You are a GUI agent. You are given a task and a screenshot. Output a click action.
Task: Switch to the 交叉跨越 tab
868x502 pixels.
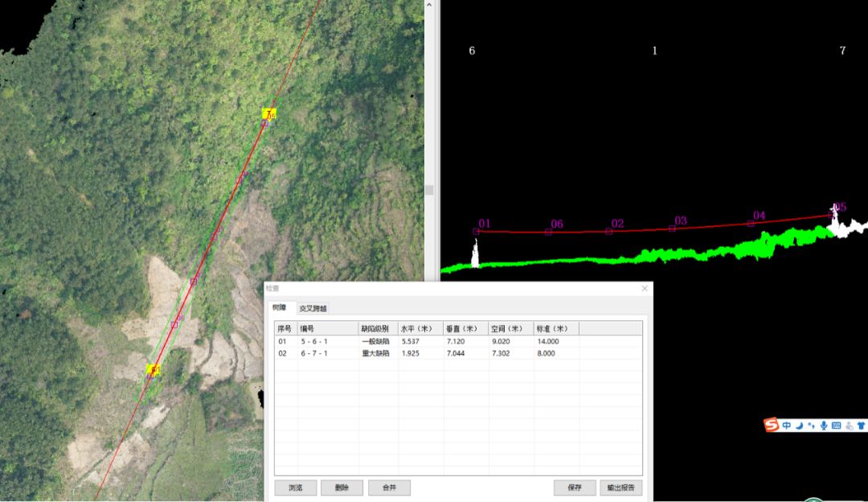pyautogui.click(x=313, y=308)
